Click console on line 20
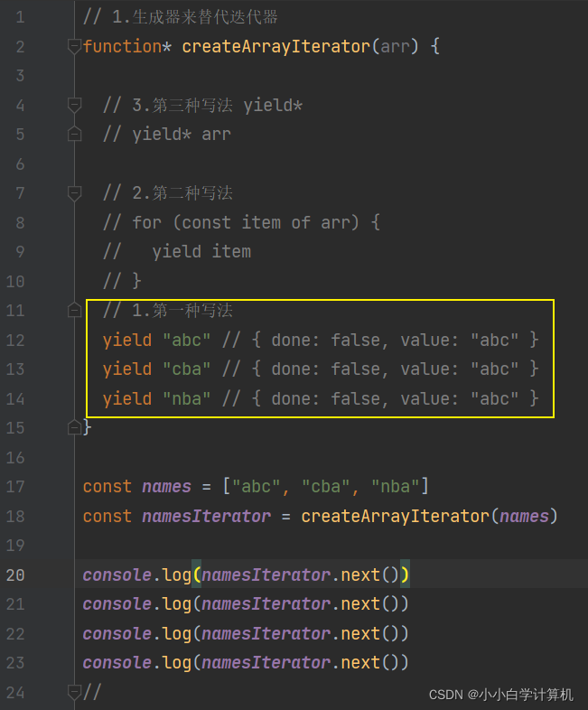This screenshot has height=710, width=588. [117, 575]
